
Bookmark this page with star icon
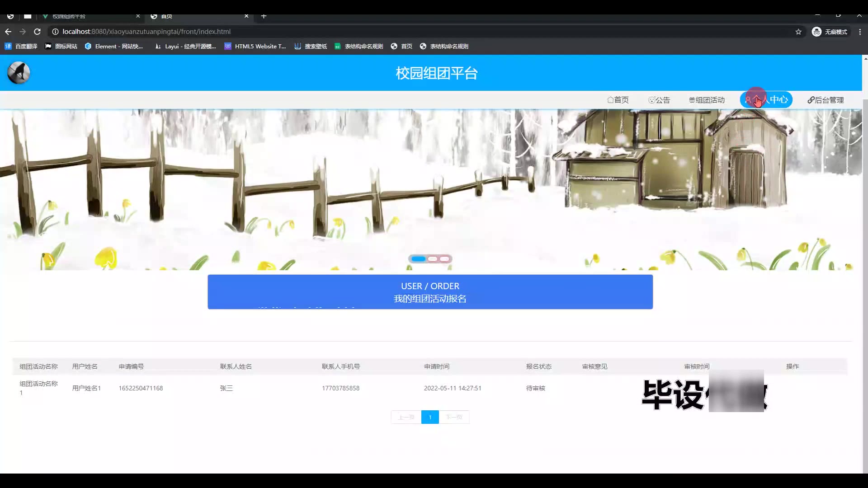tap(798, 32)
